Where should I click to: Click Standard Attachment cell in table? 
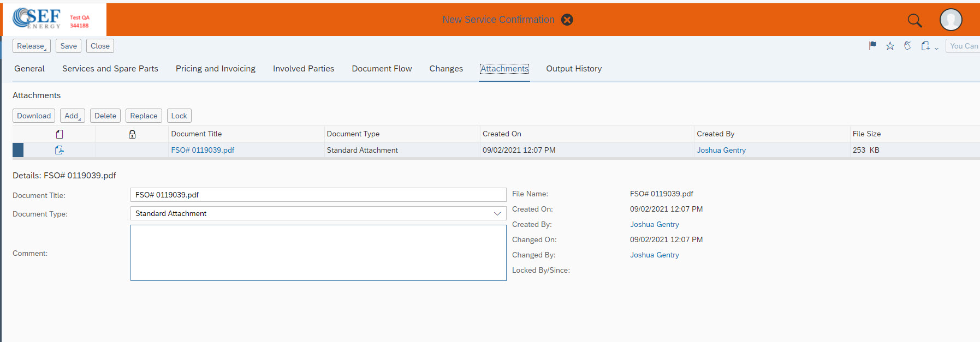point(363,150)
